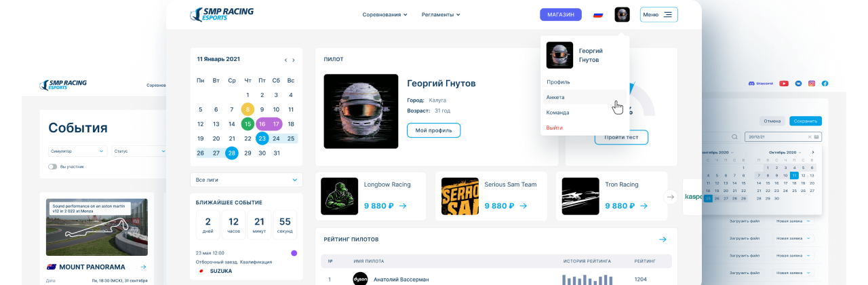Open Mount Panorama event via arrow

tap(143, 267)
